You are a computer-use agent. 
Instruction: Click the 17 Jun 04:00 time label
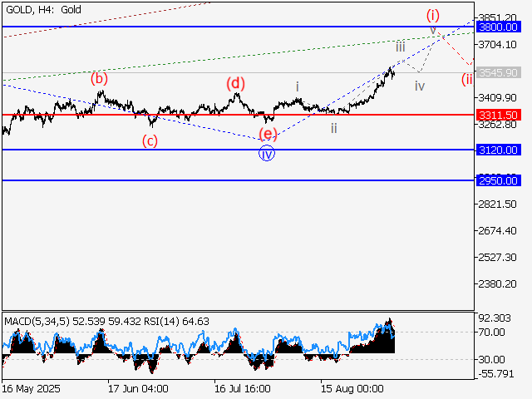pos(138,388)
